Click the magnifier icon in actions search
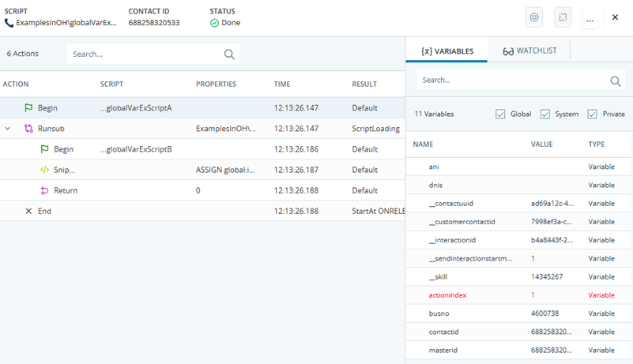This screenshot has height=364, width=633. click(x=229, y=54)
